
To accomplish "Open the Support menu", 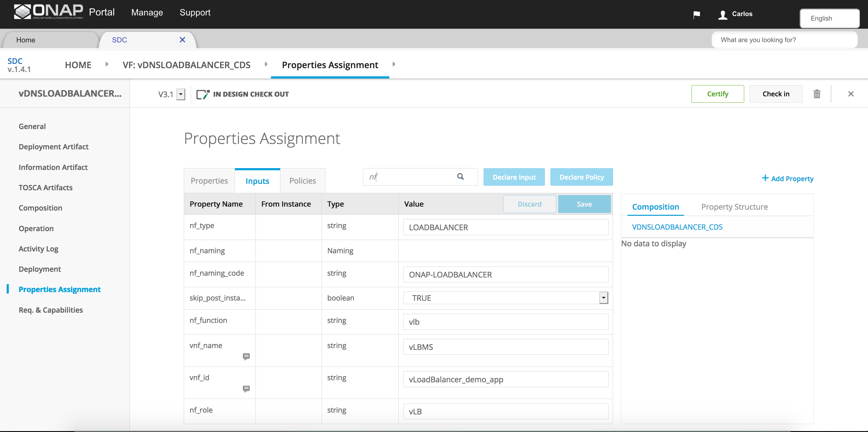I will [x=195, y=12].
